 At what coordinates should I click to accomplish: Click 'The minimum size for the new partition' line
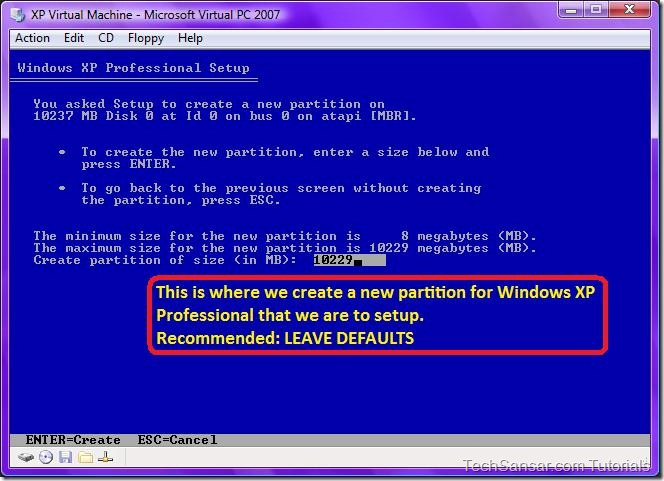[x=285, y=236]
